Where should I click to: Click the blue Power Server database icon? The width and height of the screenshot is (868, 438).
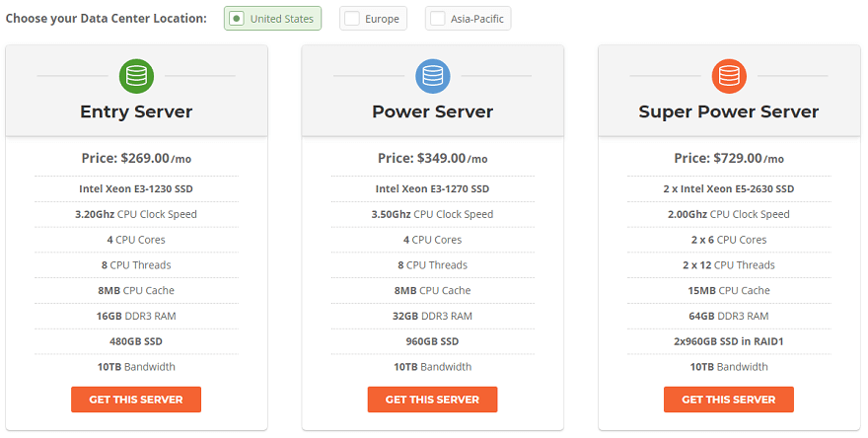432,76
